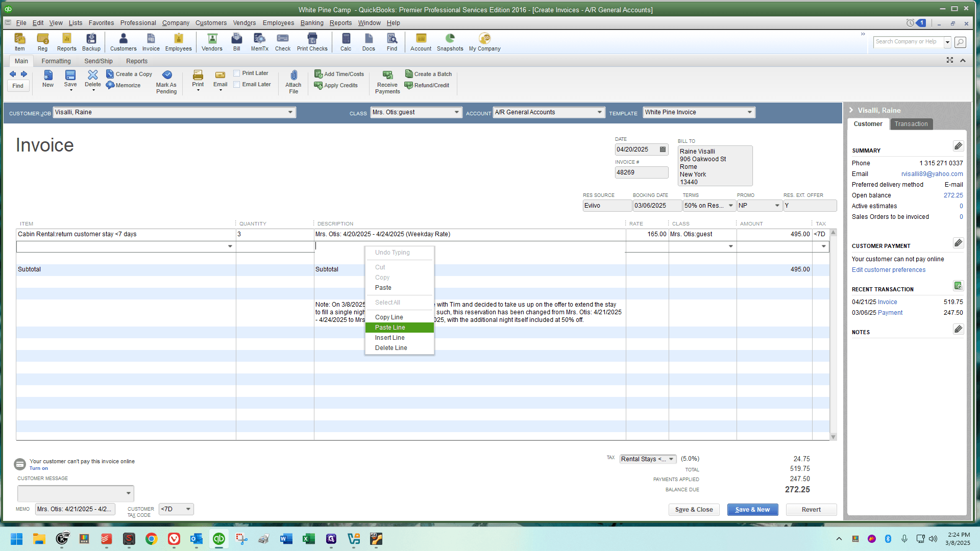Open the header Class dropdown
This screenshot has height=551, width=980.
point(456,112)
